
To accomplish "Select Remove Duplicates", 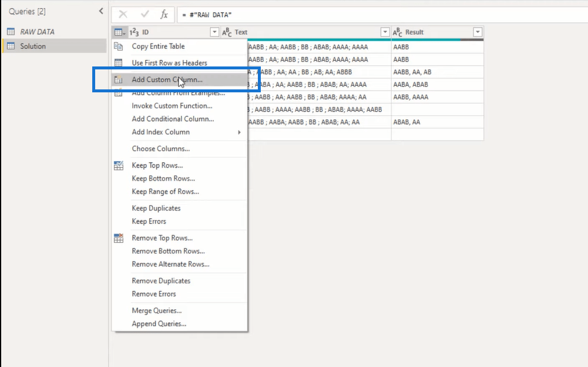I will pos(161,281).
